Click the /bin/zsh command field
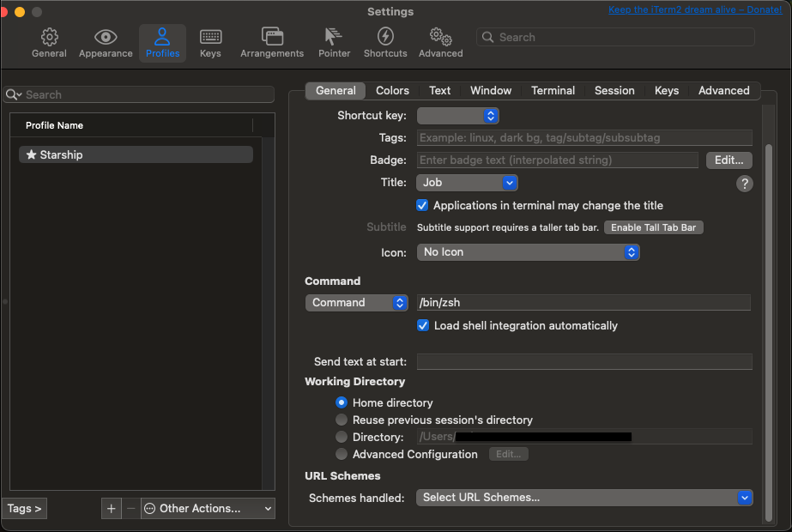Viewport: 792px width, 532px height. tap(583, 303)
